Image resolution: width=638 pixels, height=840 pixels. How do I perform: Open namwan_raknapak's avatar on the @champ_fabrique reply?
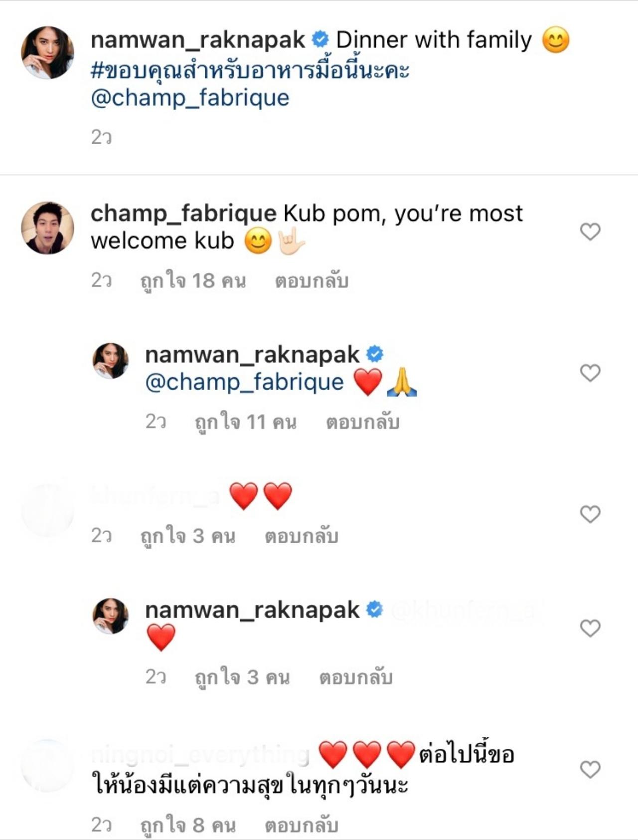click(111, 361)
